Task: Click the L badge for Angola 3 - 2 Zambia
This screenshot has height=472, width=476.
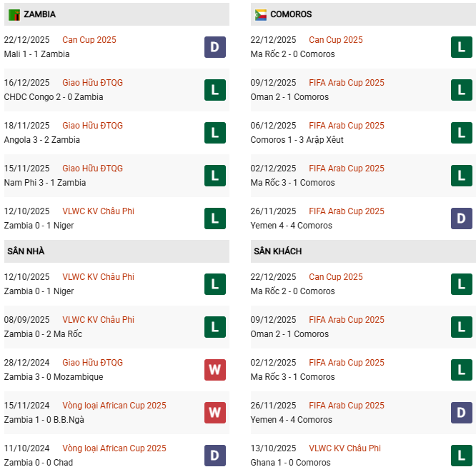Action: [x=215, y=133]
